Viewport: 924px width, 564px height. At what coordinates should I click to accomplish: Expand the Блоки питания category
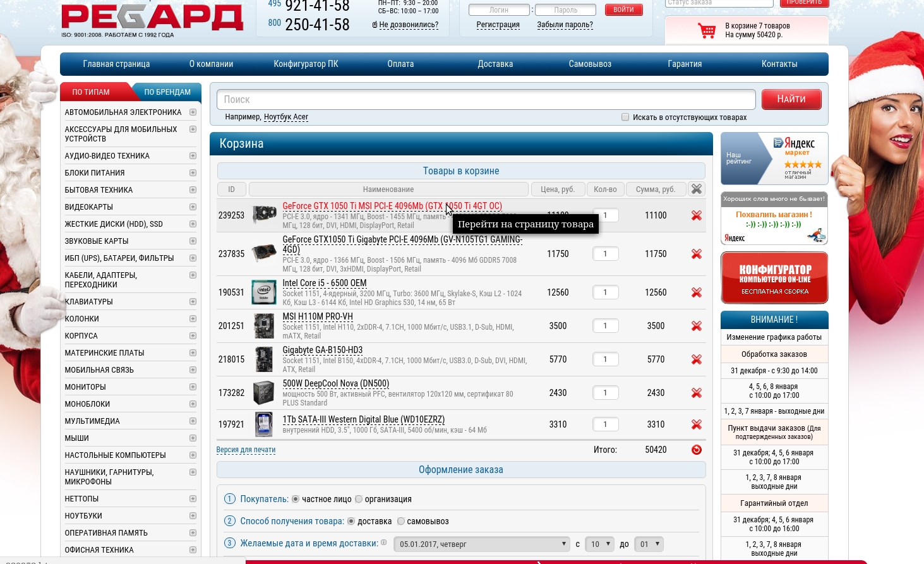193,173
